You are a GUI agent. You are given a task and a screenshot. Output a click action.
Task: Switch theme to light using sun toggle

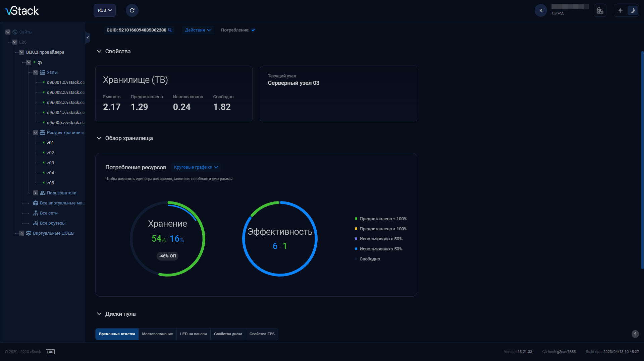tap(620, 10)
